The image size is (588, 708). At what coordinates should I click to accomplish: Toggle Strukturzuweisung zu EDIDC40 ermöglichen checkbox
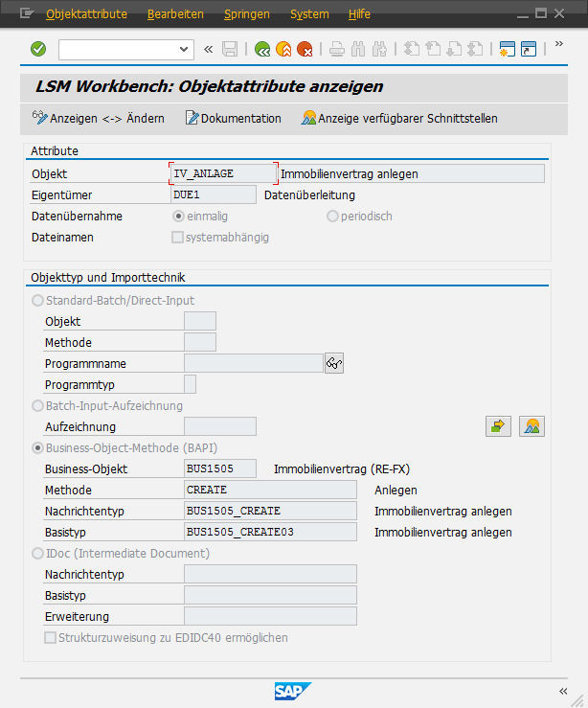click(x=50, y=637)
